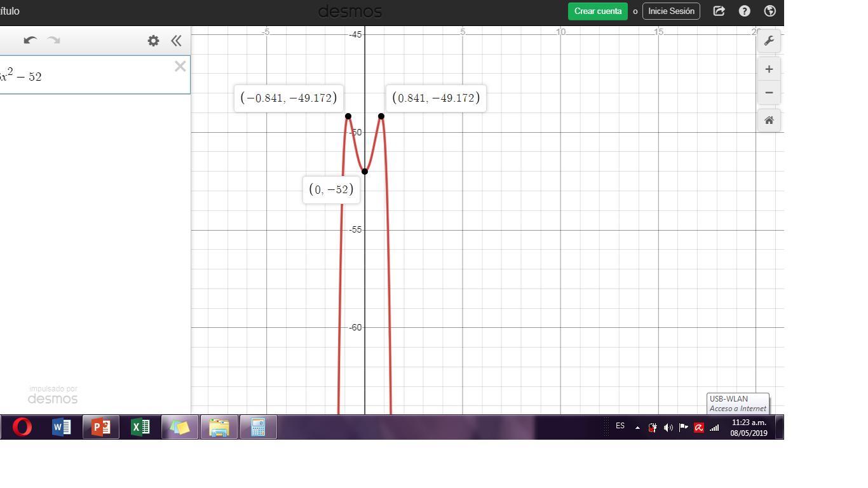Reset graph to default home view
This screenshot has width=868, height=488.
769,120
